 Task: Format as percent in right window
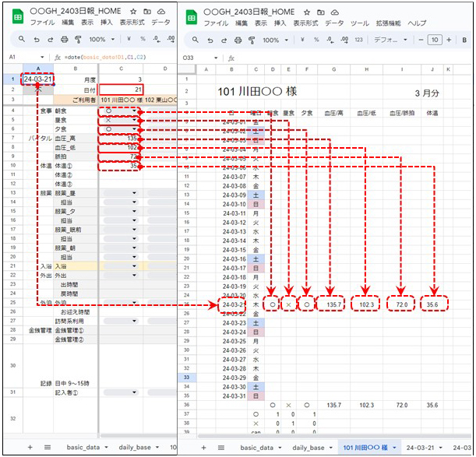click(x=316, y=40)
